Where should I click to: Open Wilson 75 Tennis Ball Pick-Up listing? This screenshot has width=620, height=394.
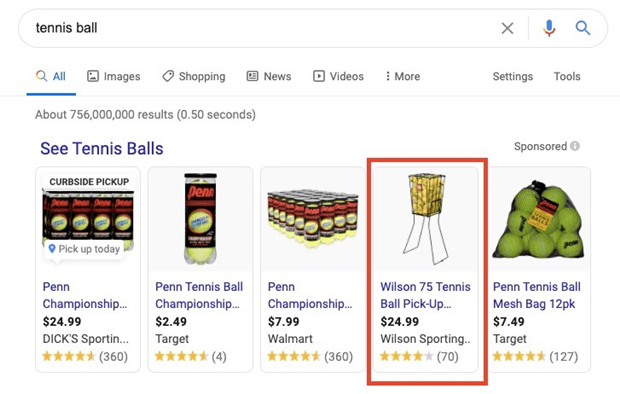pyautogui.click(x=425, y=295)
